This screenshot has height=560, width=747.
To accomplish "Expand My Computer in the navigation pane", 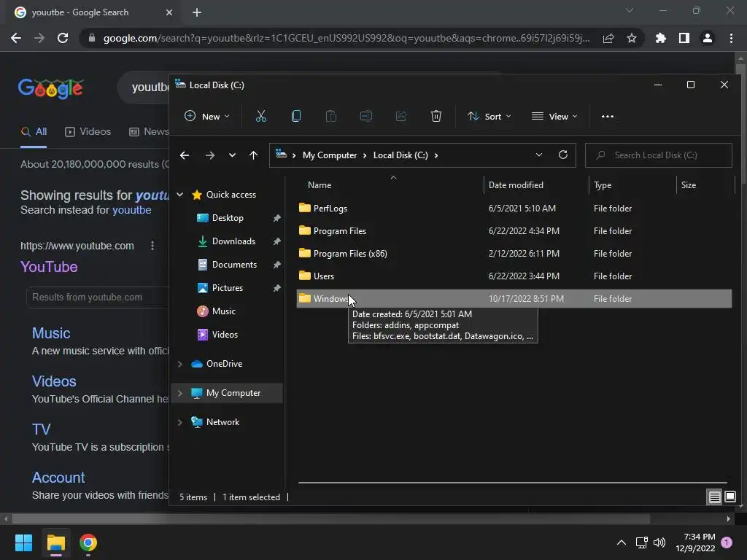I will (x=180, y=393).
